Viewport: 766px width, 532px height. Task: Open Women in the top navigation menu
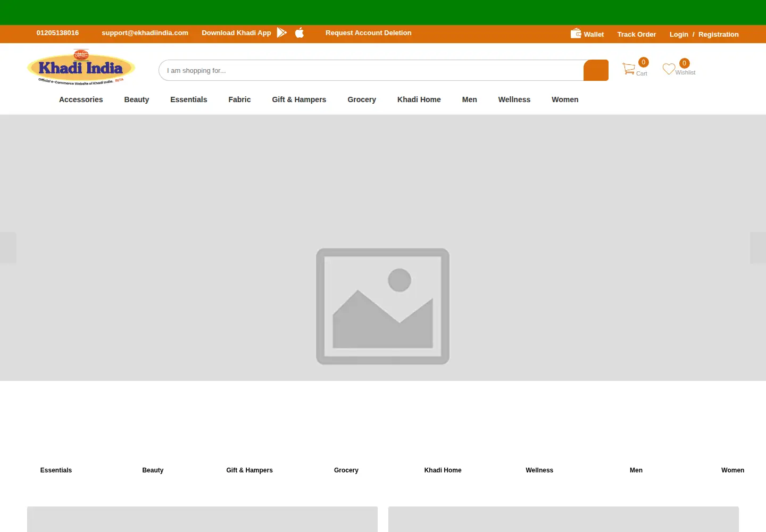565,99
